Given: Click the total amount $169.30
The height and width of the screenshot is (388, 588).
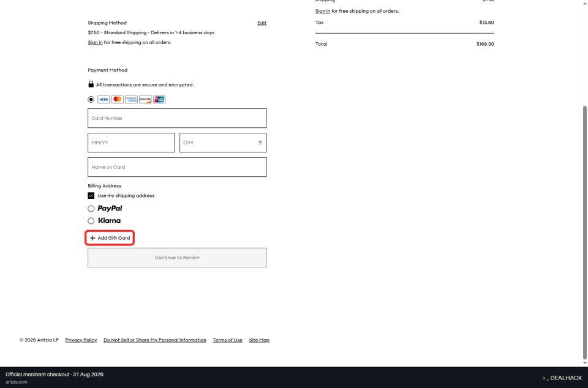Looking at the screenshot, I should pos(485,44).
